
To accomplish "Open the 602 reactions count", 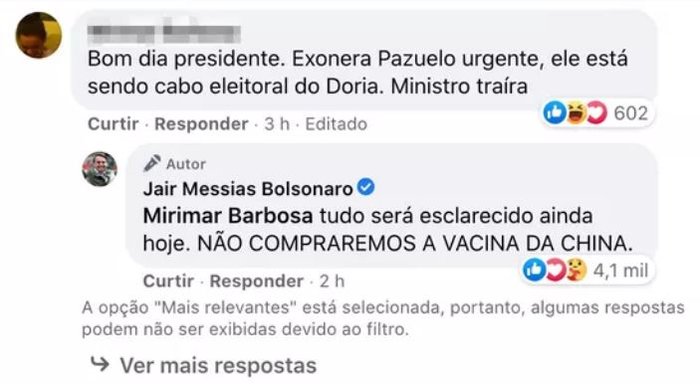I will 631,113.
